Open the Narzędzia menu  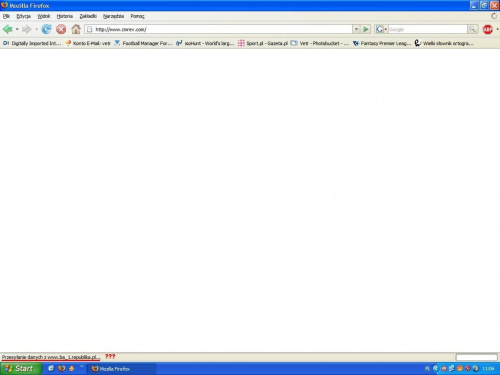113,16
